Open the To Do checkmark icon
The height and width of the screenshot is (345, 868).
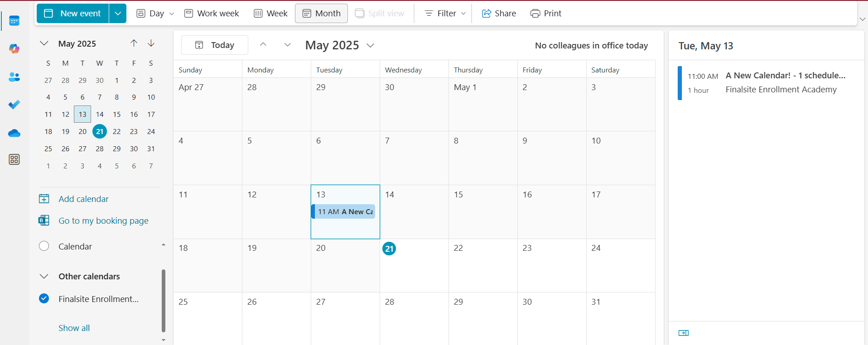tap(14, 105)
